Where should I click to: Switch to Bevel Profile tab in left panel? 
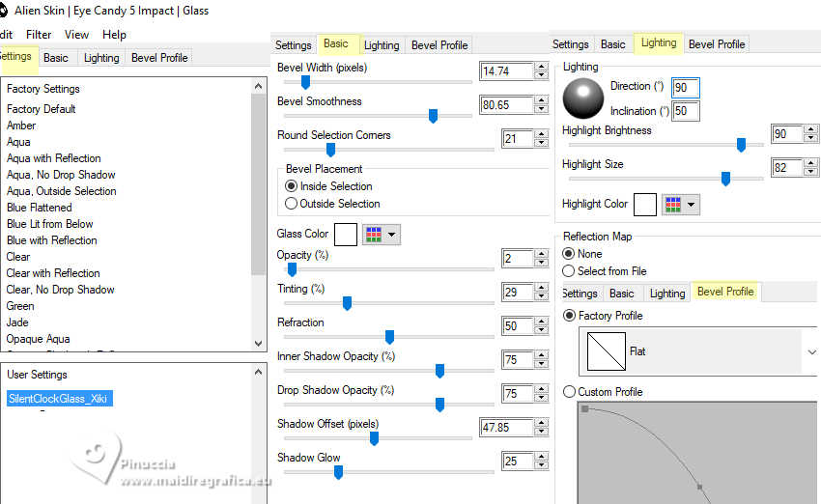159,58
